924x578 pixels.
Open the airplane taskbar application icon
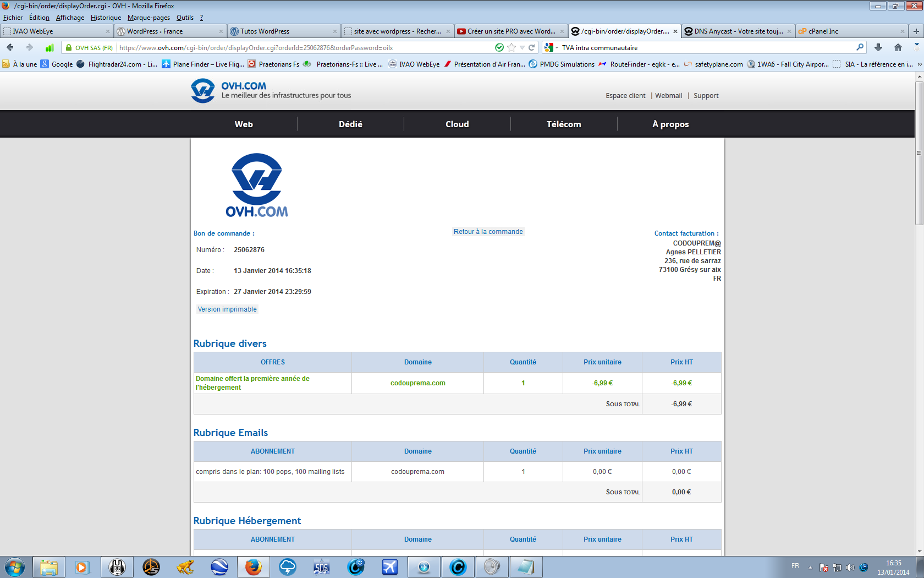(x=389, y=567)
